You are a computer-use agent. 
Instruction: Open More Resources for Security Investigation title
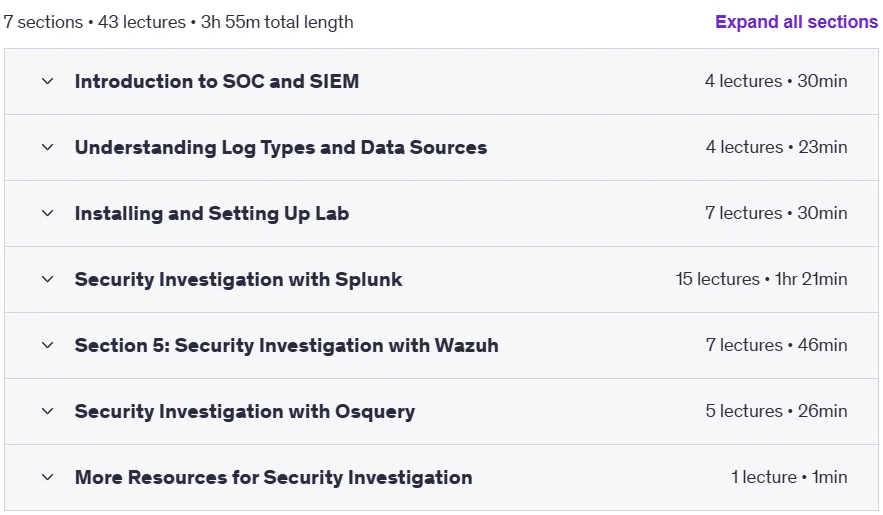pos(274,478)
